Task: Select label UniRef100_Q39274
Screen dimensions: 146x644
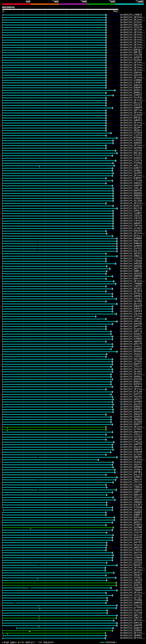Action: tap(131, 585)
